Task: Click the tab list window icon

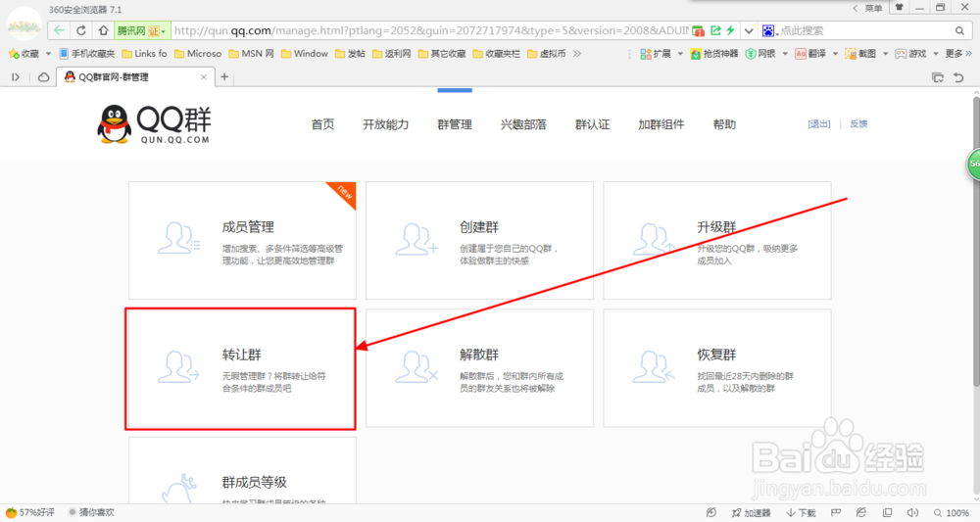Action: (938, 77)
